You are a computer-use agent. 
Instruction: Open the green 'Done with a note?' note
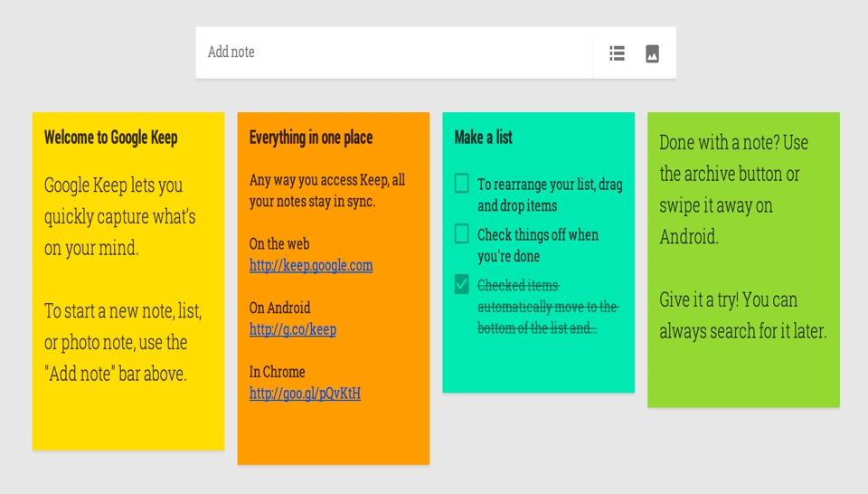(743, 380)
